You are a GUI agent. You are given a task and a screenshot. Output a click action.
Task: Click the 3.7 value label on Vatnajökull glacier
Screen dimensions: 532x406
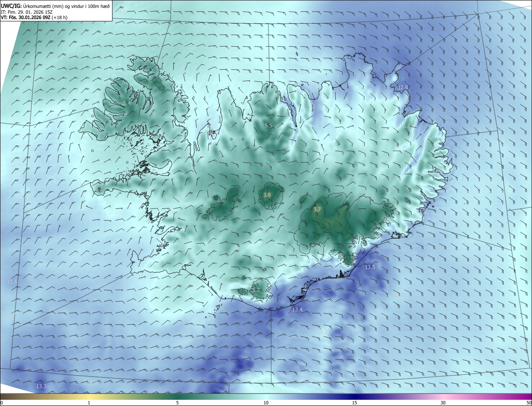(317, 210)
